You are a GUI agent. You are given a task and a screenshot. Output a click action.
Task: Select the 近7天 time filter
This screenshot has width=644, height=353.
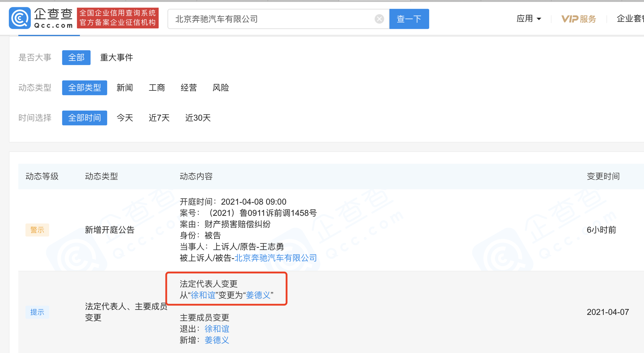tap(159, 118)
